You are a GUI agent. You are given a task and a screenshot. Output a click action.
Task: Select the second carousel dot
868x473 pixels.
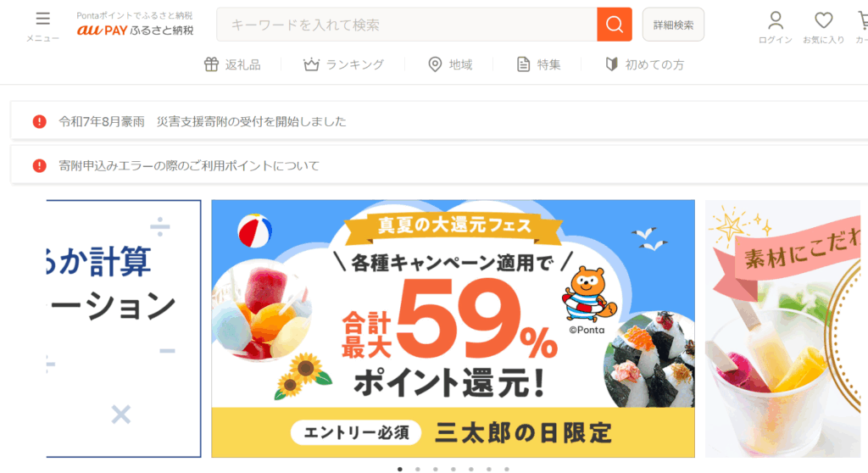click(417, 469)
